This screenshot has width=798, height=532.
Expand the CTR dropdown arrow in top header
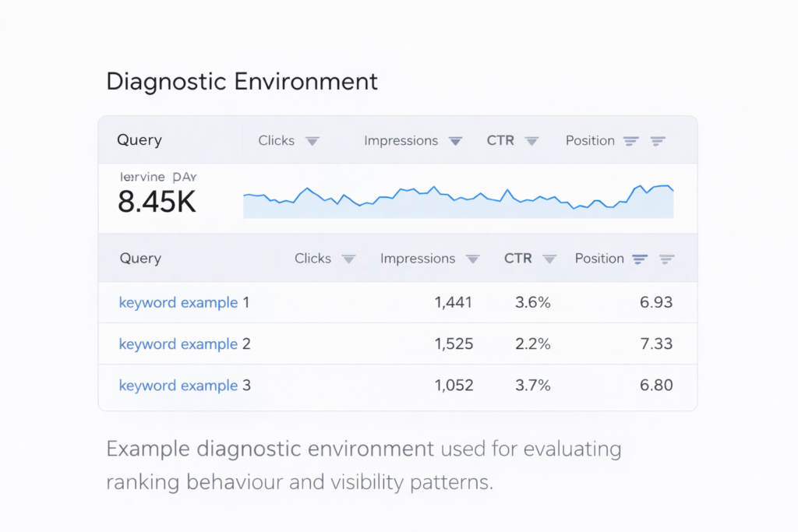(x=531, y=141)
